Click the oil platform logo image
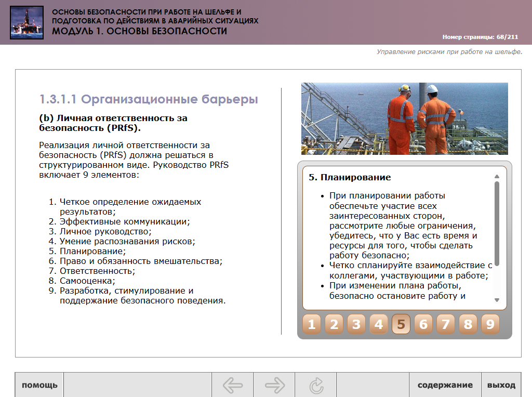This screenshot has width=532, height=397. [26, 22]
